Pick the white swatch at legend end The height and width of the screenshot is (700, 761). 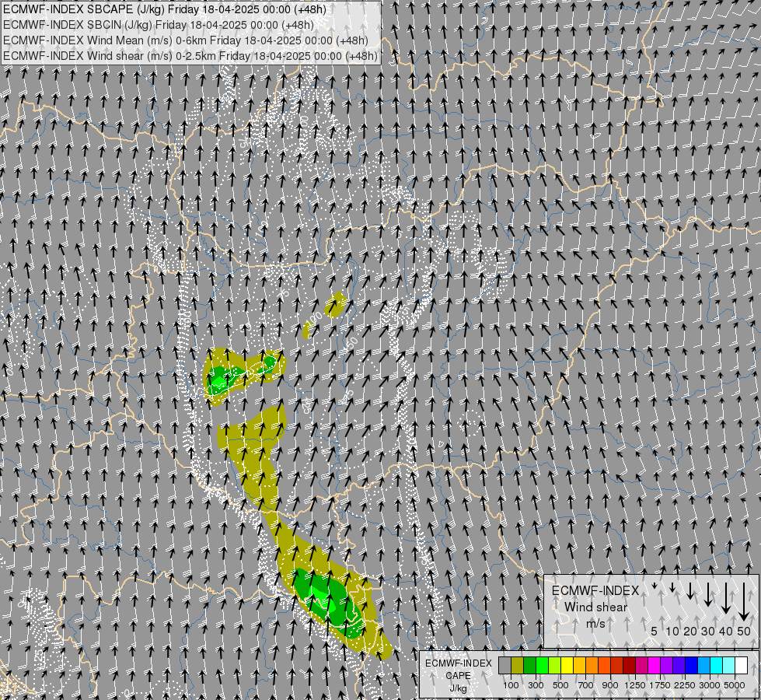[741, 665]
